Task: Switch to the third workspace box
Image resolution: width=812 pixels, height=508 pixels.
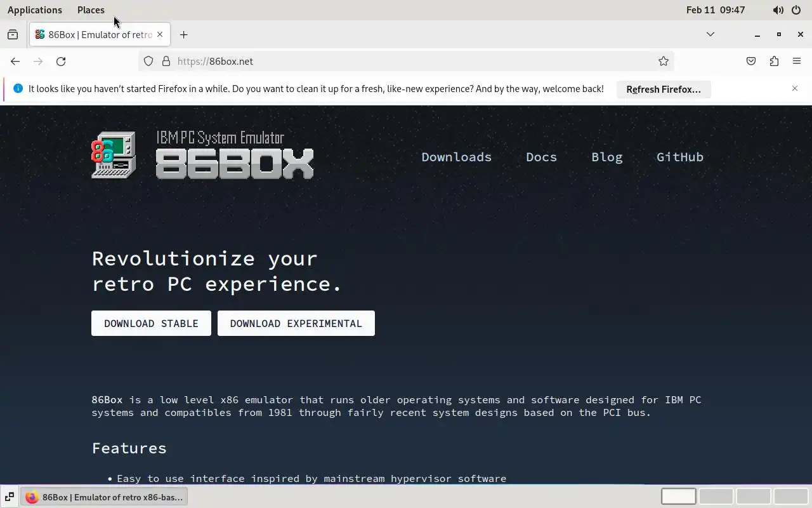Action: pos(754,497)
